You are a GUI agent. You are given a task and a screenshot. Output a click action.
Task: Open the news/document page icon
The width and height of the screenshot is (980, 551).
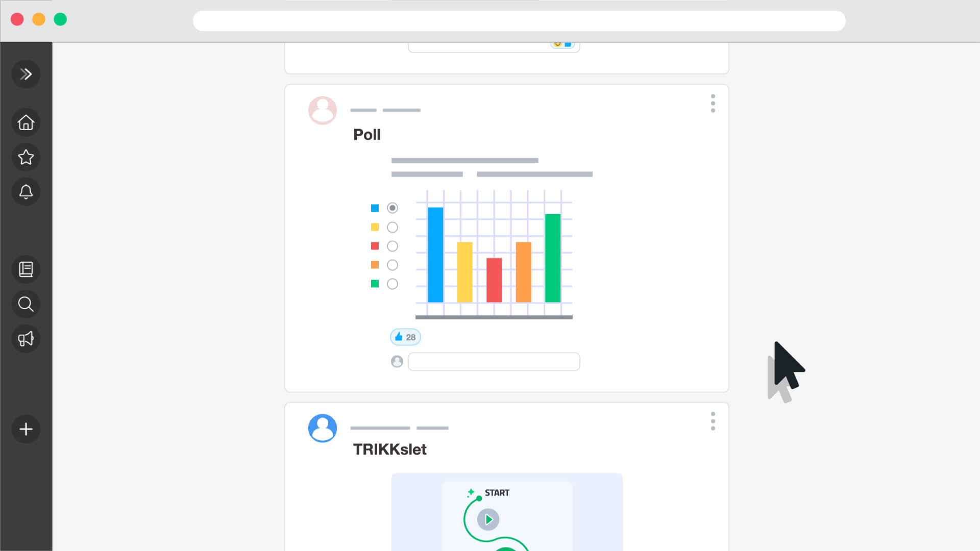[x=26, y=269]
